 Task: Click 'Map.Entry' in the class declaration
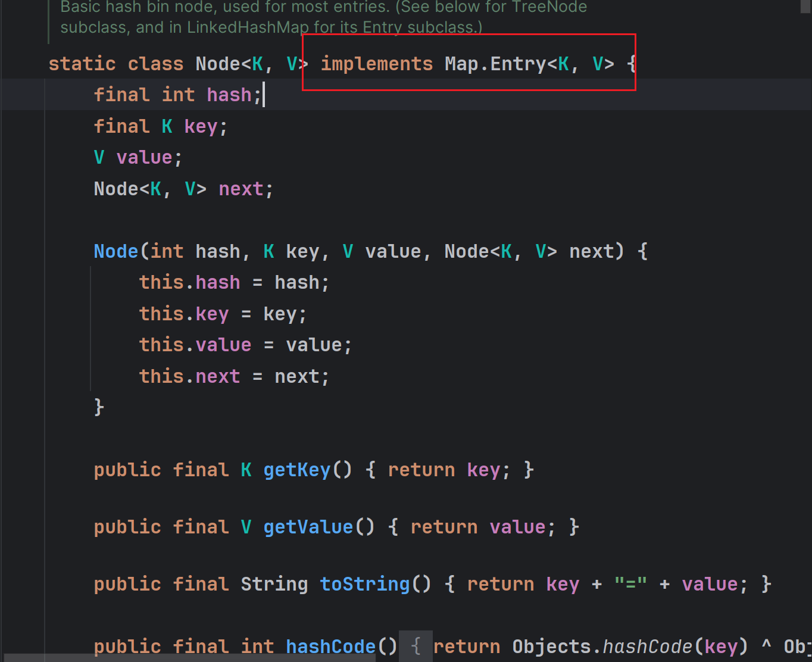point(495,64)
